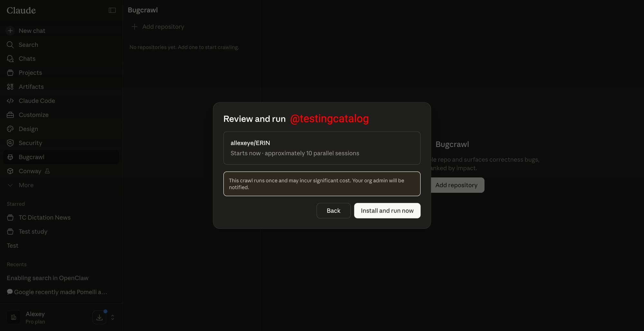Click the Conway cube icon

tap(10, 171)
